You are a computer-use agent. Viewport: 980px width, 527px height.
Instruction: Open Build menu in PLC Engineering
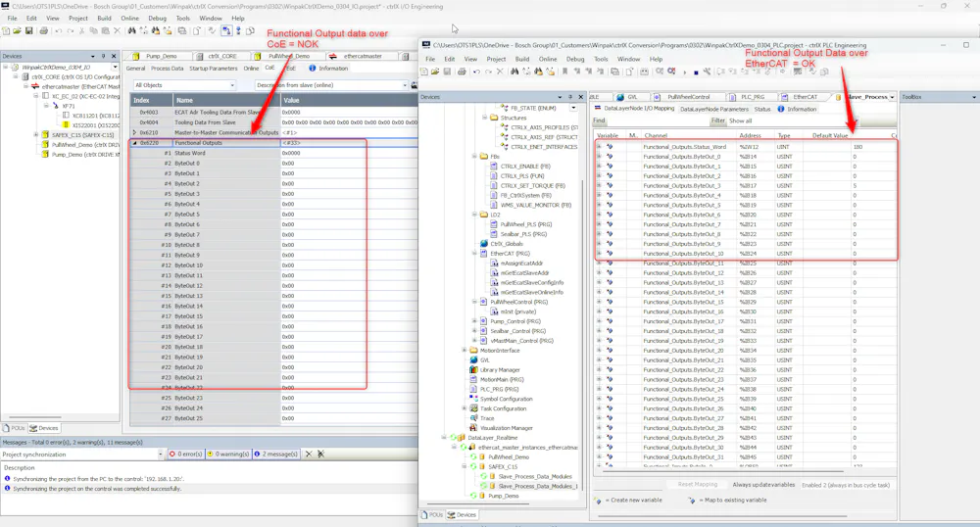point(522,60)
